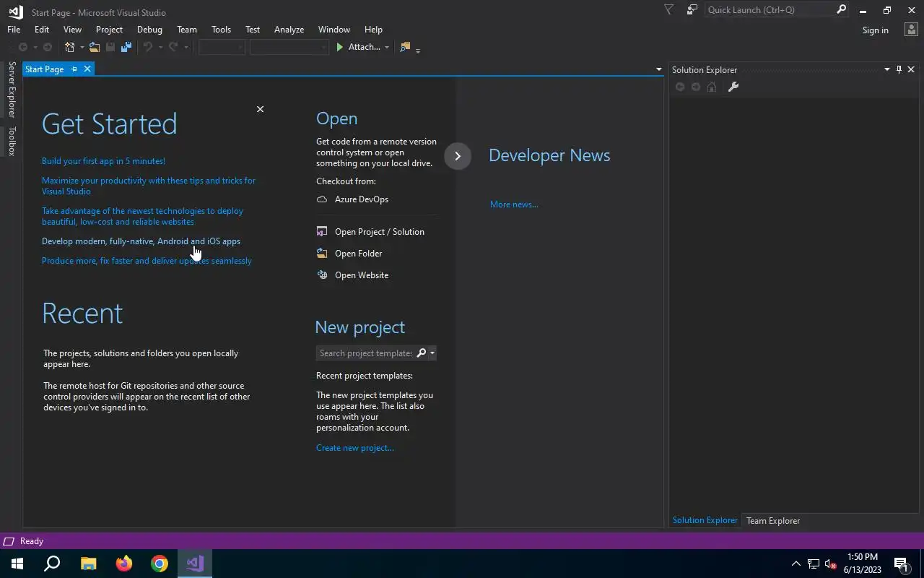Click the taskbar volume muted icon

click(830, 564)
